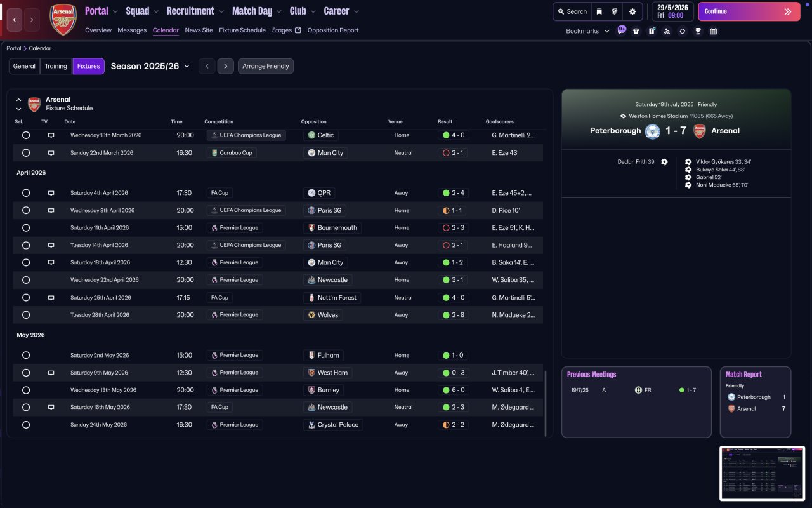Click the TV icon for the West Ham match

51,373
